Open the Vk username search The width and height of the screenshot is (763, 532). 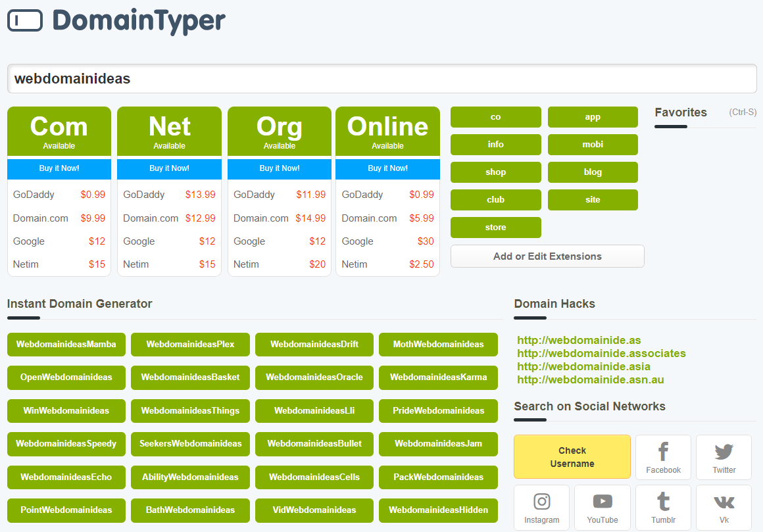724,507
